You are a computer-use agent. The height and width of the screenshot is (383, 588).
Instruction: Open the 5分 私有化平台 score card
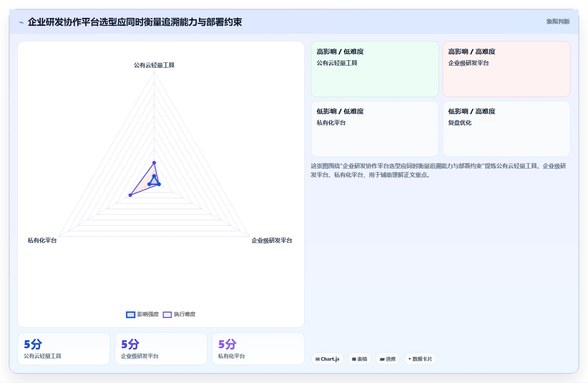(x=258, y=349)
